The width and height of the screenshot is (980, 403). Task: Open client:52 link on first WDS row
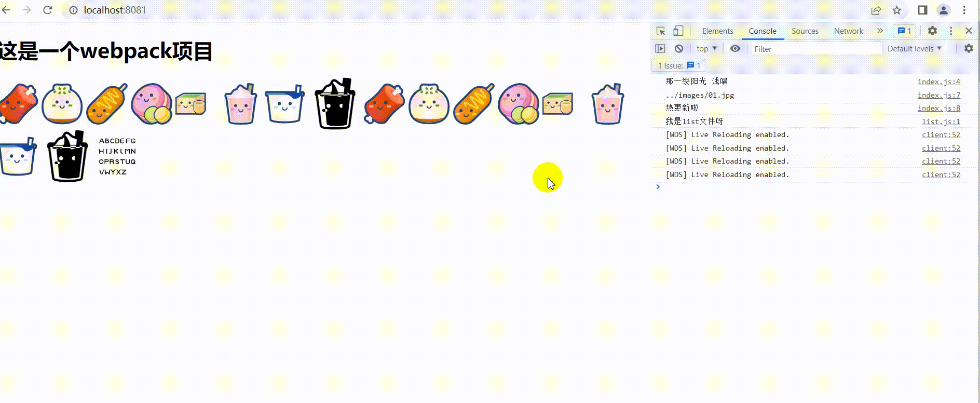[941, 135]
